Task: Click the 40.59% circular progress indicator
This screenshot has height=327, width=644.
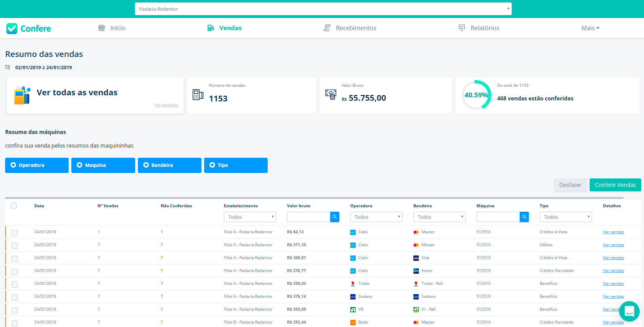Action: point(476,95)
